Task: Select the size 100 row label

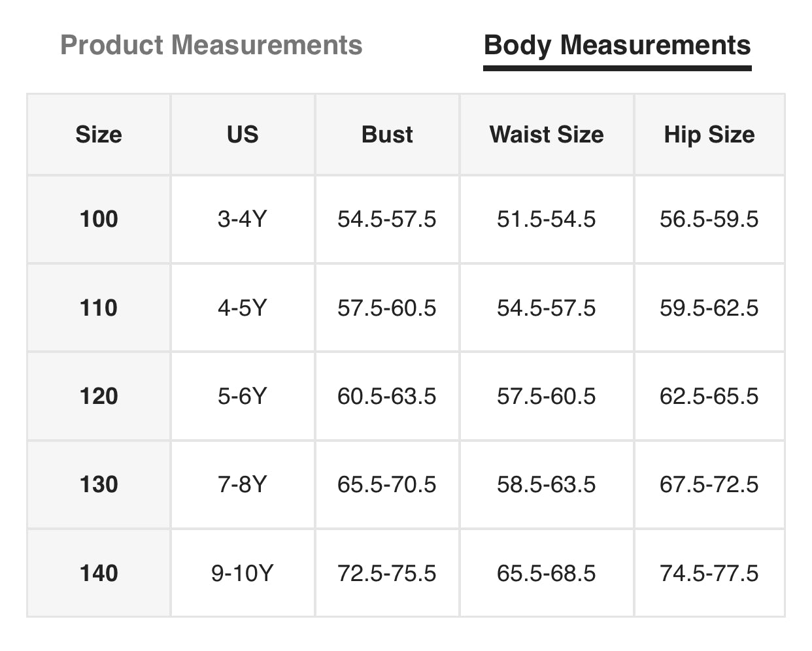Action: [99, 219]
